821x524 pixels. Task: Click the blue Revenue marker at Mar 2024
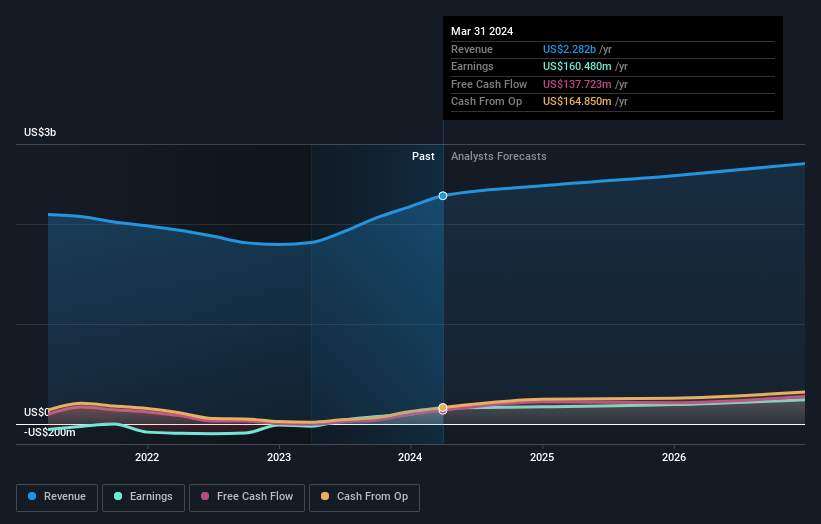443,196
